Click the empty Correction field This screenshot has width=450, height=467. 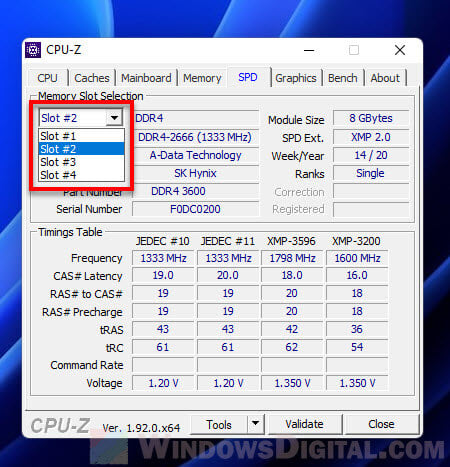click(371, 192)
